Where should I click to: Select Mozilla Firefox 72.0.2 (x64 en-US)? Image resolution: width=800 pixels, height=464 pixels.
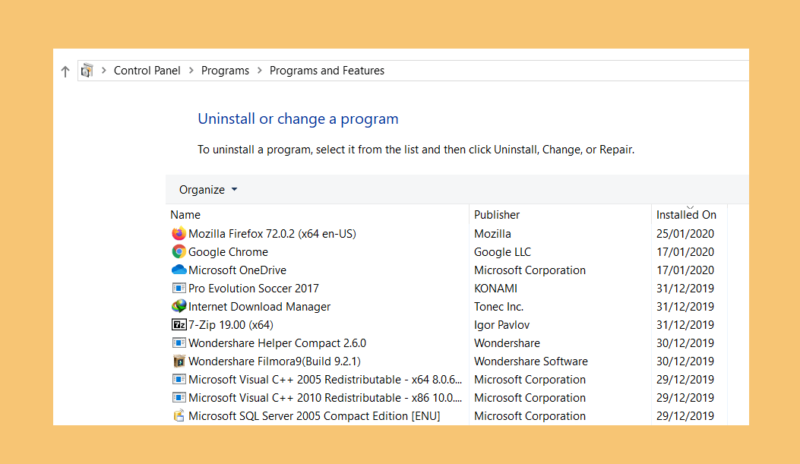coord(272,234)
